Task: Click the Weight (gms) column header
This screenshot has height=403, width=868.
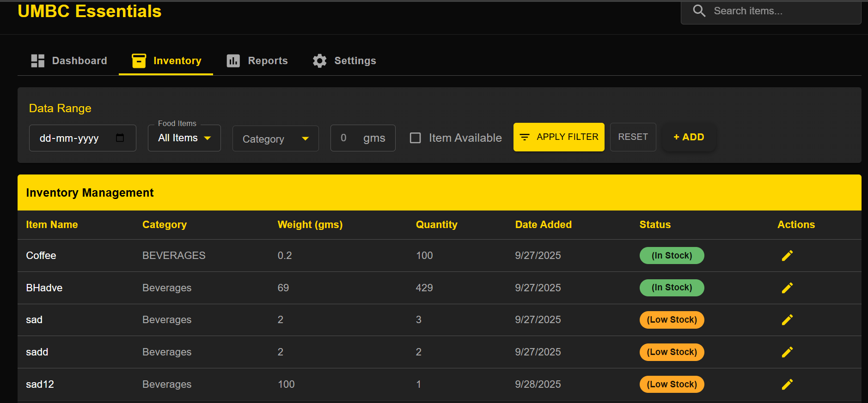Action: pyautogui.click(x=310, y=225)
